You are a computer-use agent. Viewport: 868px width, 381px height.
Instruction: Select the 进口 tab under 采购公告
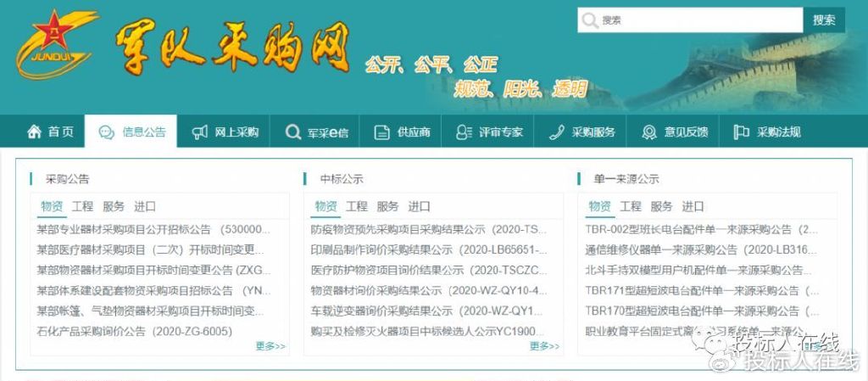[x=145, y=207]
